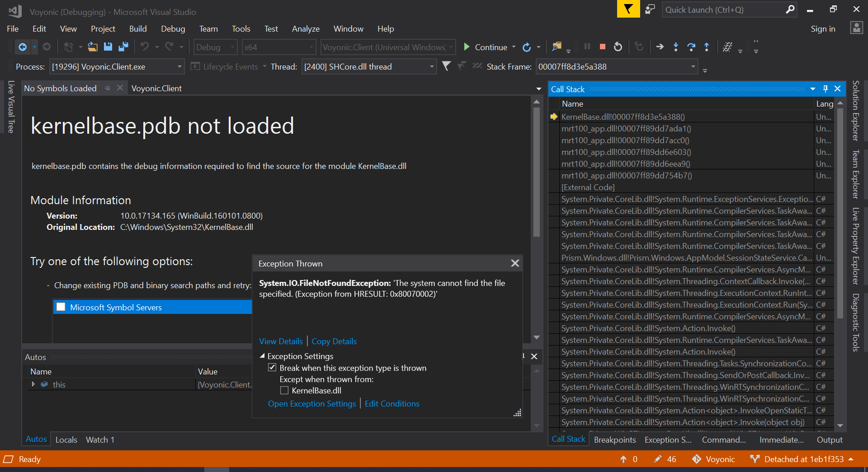Click the Copy Details link
The width and height of the screenshot is (868, 472).
point(334,341)
